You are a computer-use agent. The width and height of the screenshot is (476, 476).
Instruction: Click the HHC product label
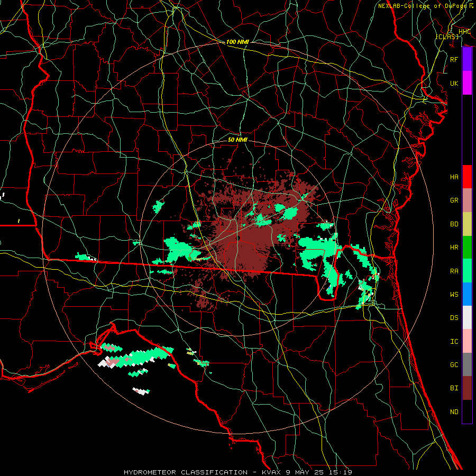pos(464,32)
